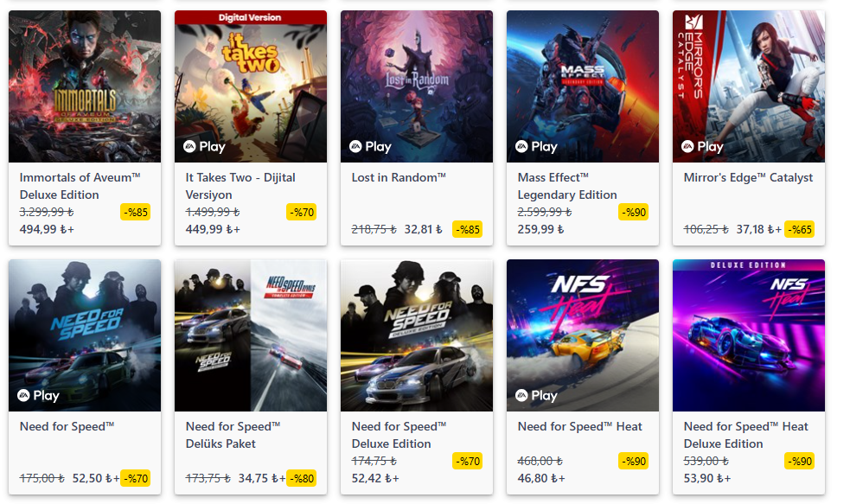Viewport: 850px width, 504px height.
Task: Click EA Play badge on Need for Speed cover
Action: (x=39, y=396)
